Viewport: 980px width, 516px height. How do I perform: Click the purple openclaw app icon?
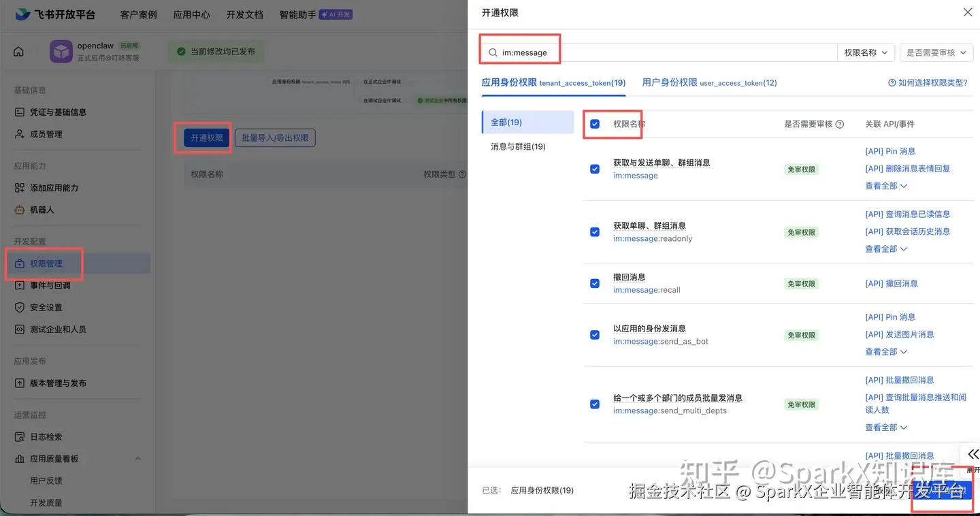point(61,52)
